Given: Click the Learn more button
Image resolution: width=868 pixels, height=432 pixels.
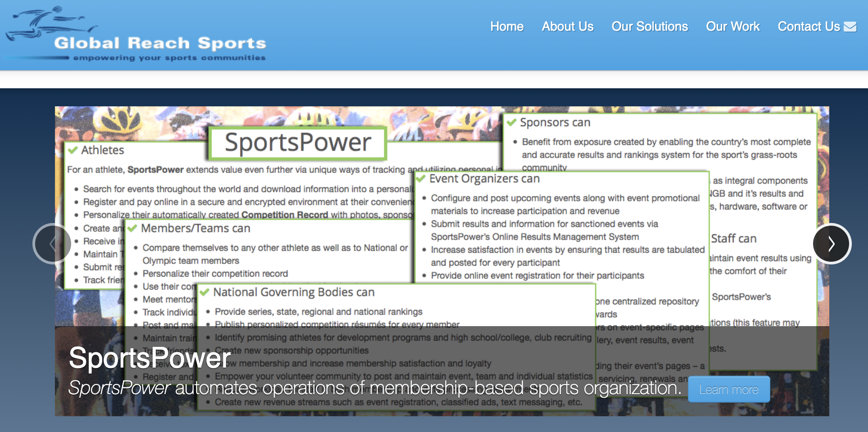Looking at the screenshot, I should point(729,389).
